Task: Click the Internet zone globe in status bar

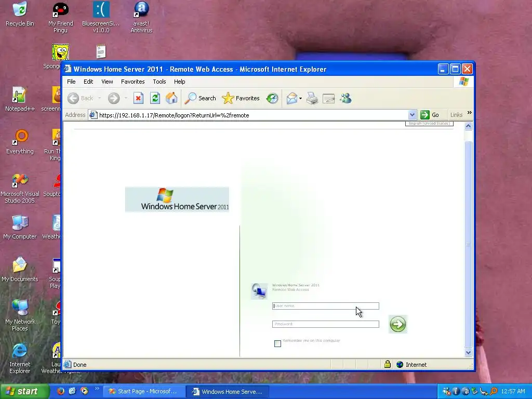Action: 400,364
